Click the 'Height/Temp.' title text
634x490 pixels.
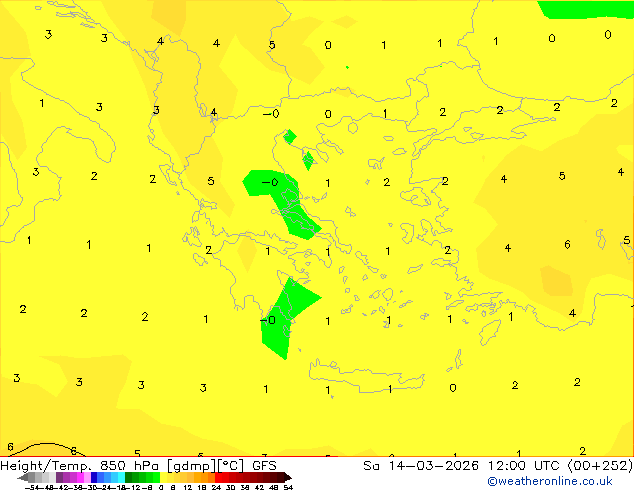(46, 466)
